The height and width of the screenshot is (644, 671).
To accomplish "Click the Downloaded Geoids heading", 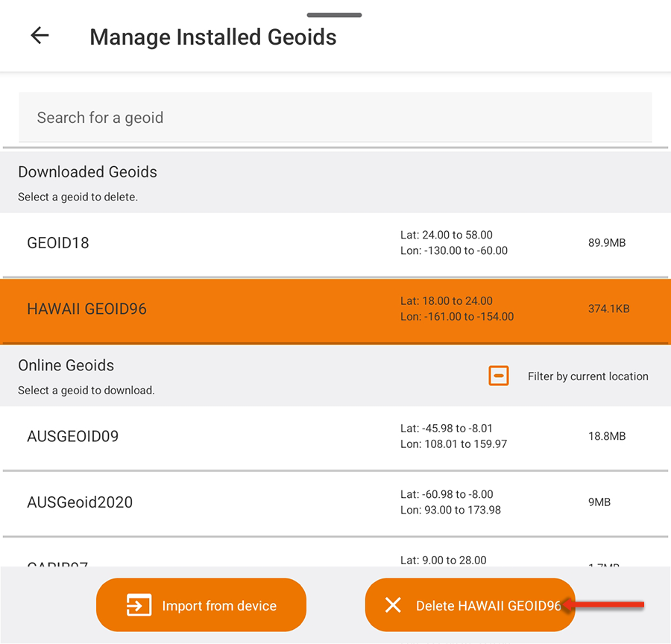I will click(88, 172).
